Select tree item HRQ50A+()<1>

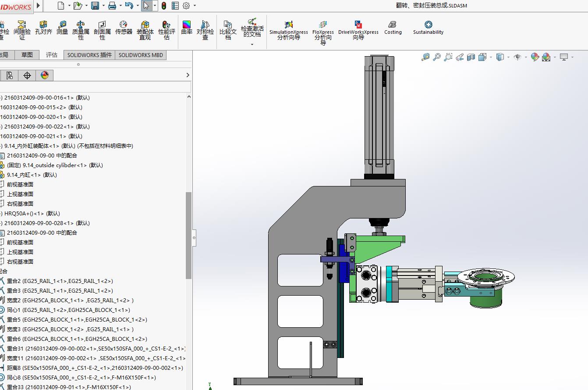coord(32,213)
